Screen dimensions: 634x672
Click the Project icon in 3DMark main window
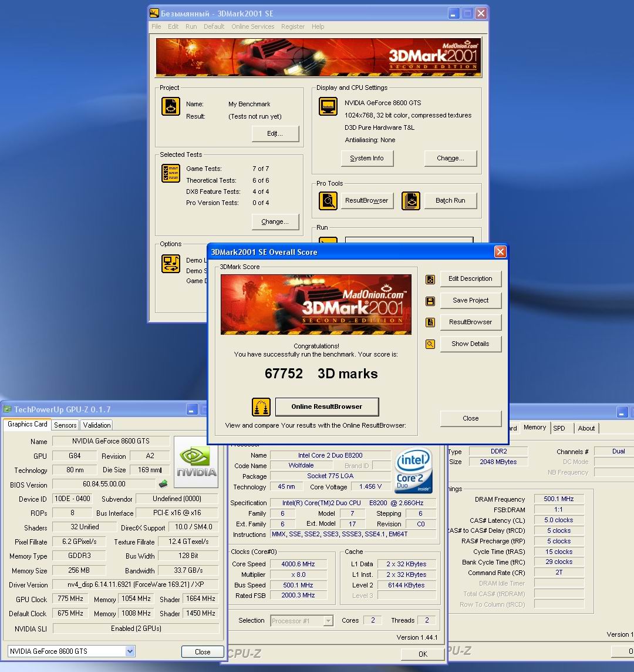click(x=170, y=107)
